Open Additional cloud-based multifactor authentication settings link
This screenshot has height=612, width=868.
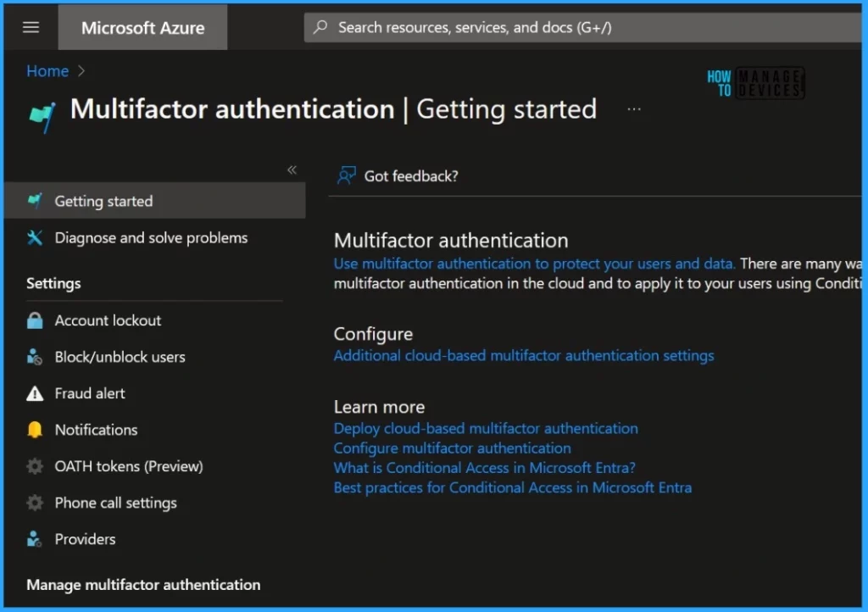point(524,355)
